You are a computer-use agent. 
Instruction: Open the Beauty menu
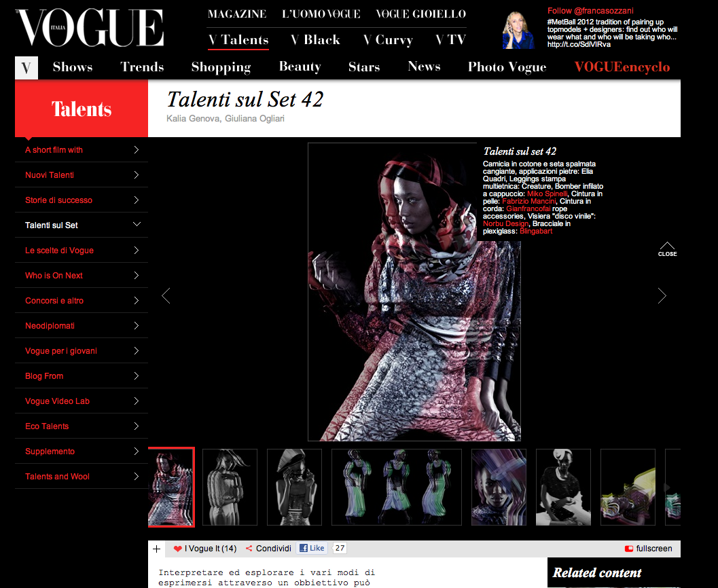[300, 67]
